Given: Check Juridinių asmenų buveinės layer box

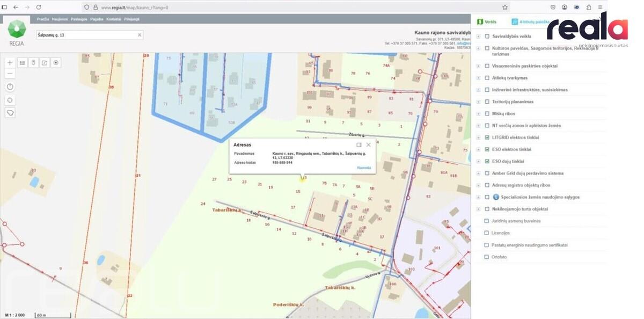Looking at the screenshot, I should [x=487, y=221].
